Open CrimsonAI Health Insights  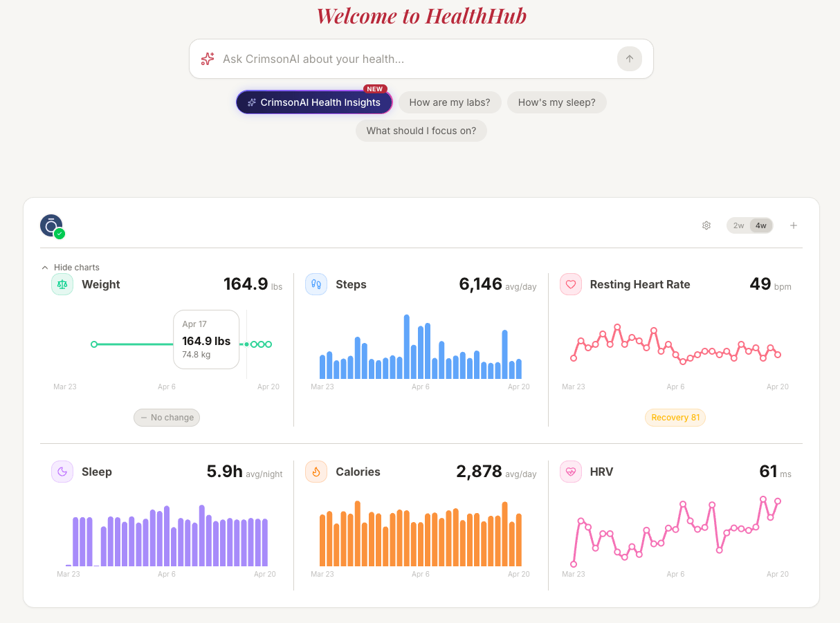pyautogui.click(x=314, y=102)
